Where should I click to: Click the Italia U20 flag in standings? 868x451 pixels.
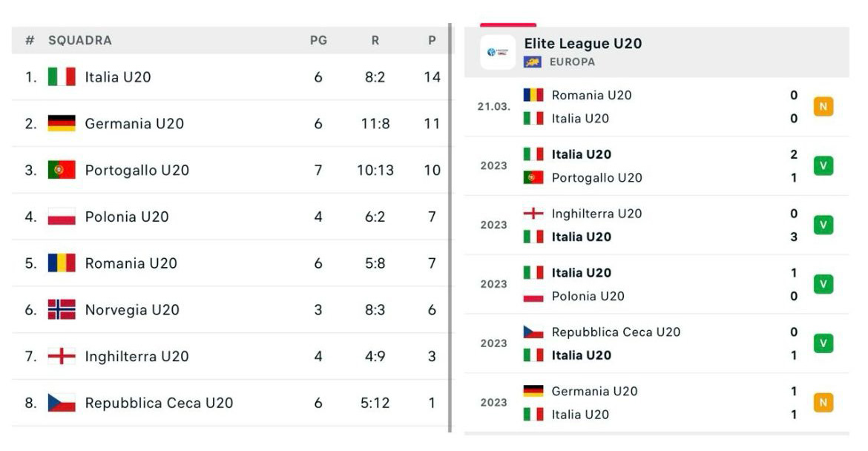62,77
